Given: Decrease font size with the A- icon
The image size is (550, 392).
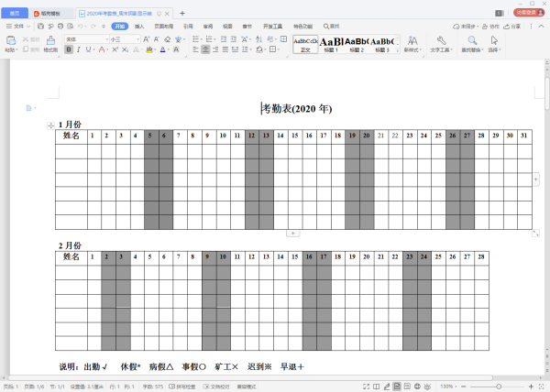Looking at the screenshot, I should (157, 39).
